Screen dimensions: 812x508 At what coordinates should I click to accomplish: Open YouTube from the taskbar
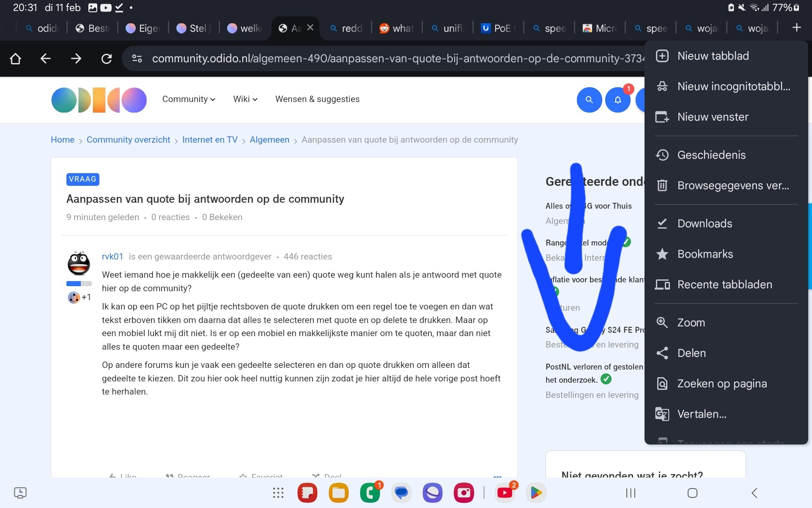(x=505, y=493)
